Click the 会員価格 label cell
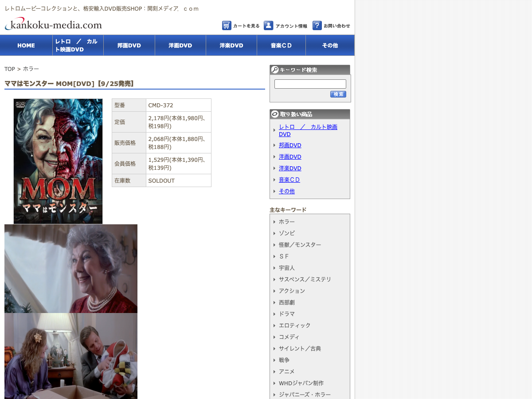 tap(129, 164)
